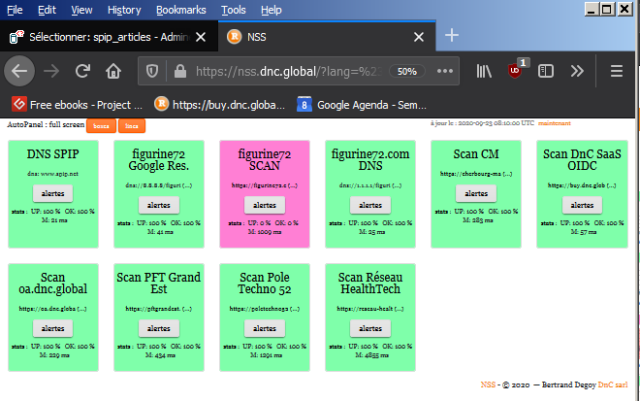Open the uBlock Origin extension
The width and height of the screenshot is (640, 401).
tap(515, 71)
